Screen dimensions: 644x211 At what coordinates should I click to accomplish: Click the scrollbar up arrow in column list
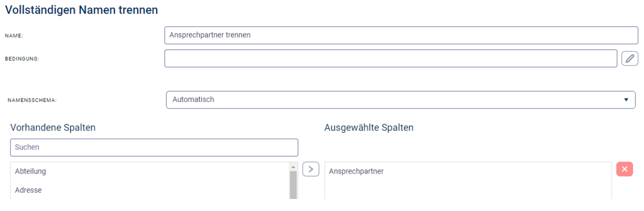click(x=293, y=166)
